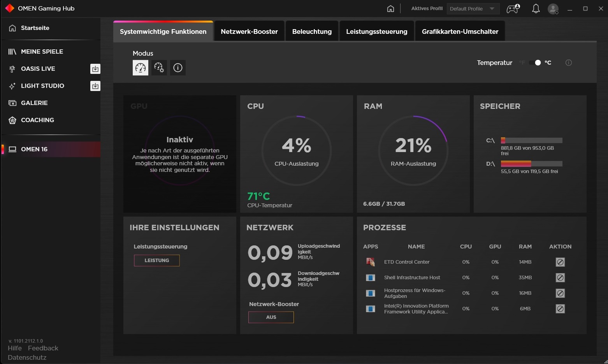608x364 pixels.
Task: Open the home icon in the title bar
Action: point(390,9)
